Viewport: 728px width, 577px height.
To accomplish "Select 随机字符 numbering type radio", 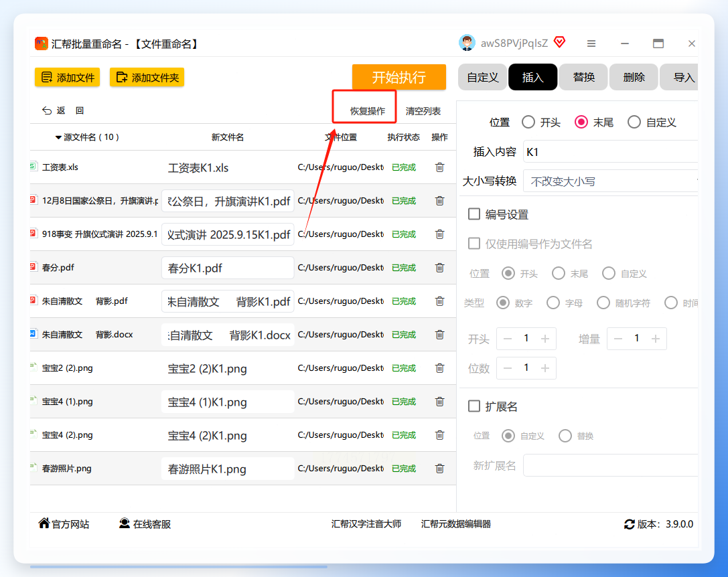I will click(x=603, y=303).
